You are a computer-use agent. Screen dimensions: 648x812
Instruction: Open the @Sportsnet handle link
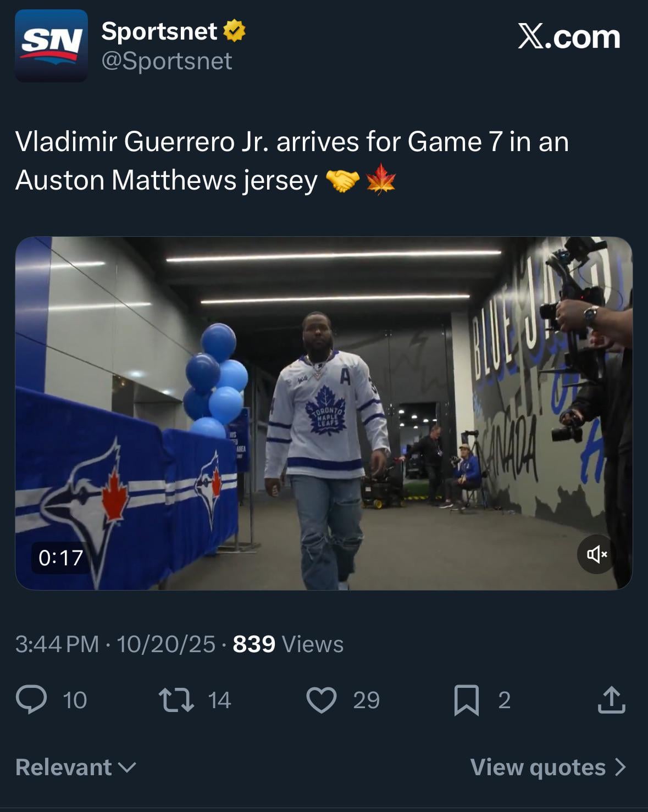pos(167,61)
